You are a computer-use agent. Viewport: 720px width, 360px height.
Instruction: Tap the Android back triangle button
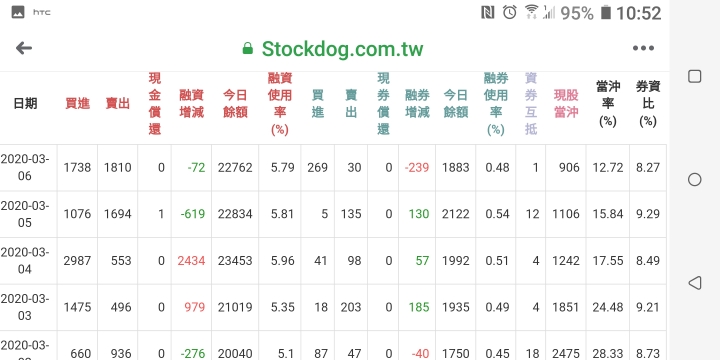[694, 283]
